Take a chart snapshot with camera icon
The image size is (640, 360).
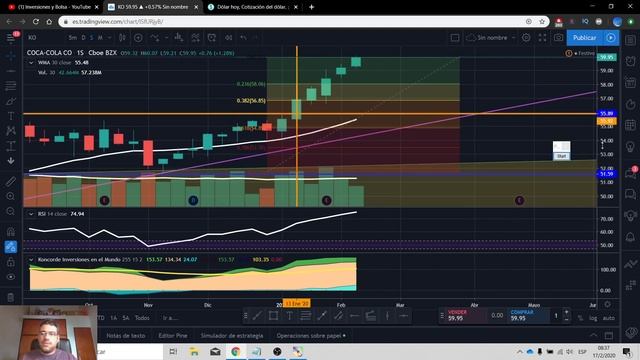558,38
